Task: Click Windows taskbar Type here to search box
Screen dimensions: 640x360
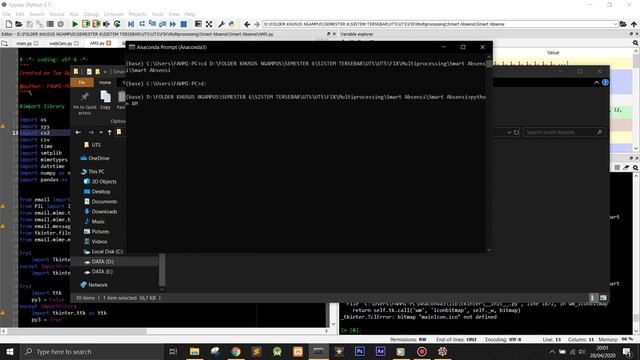Action: pyautogui.click(x=92, y=351)
